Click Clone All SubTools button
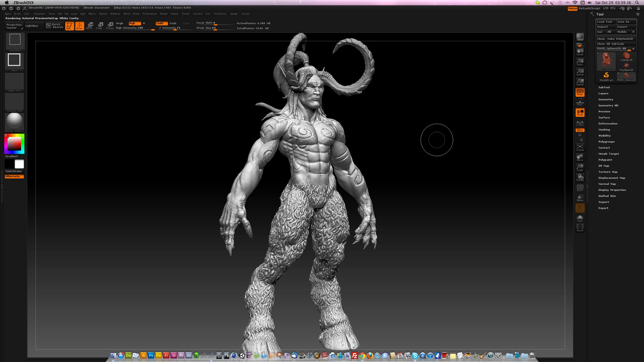 (616, 44)
